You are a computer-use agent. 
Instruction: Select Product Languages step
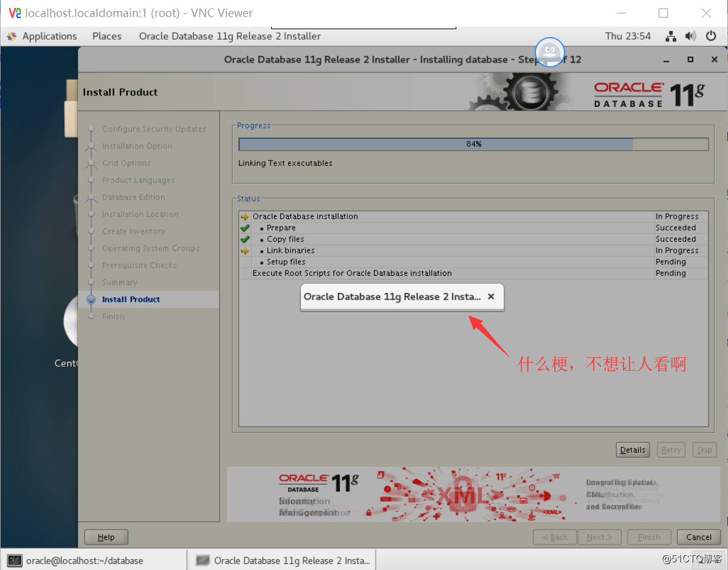(139, 180)
